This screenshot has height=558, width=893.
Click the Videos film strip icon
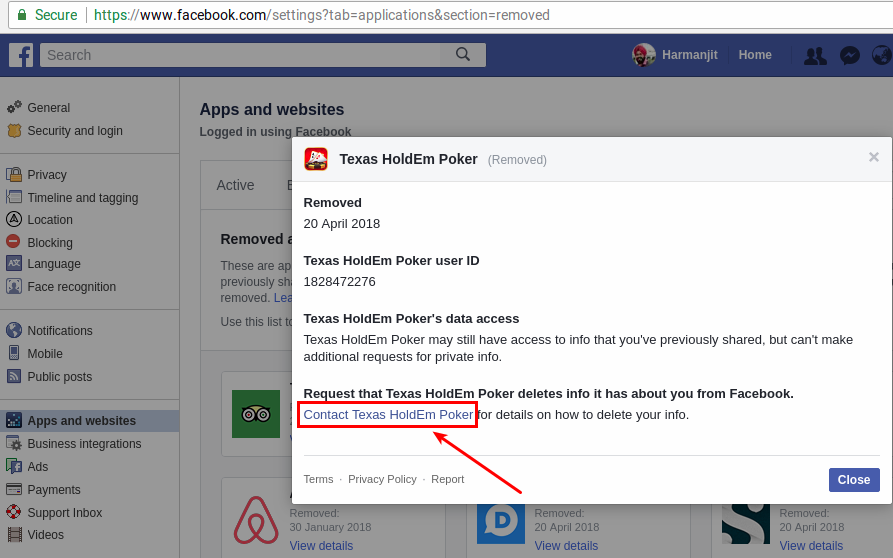14,534
